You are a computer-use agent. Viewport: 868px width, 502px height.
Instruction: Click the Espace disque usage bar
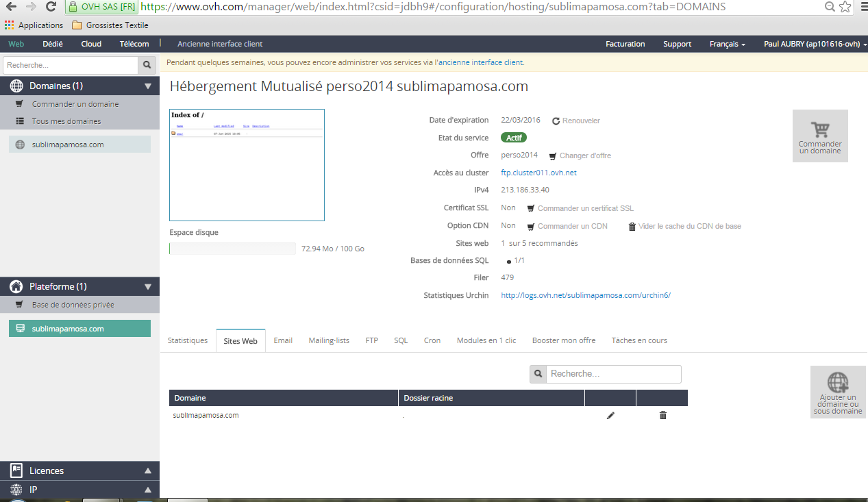[x=232, y=249]
